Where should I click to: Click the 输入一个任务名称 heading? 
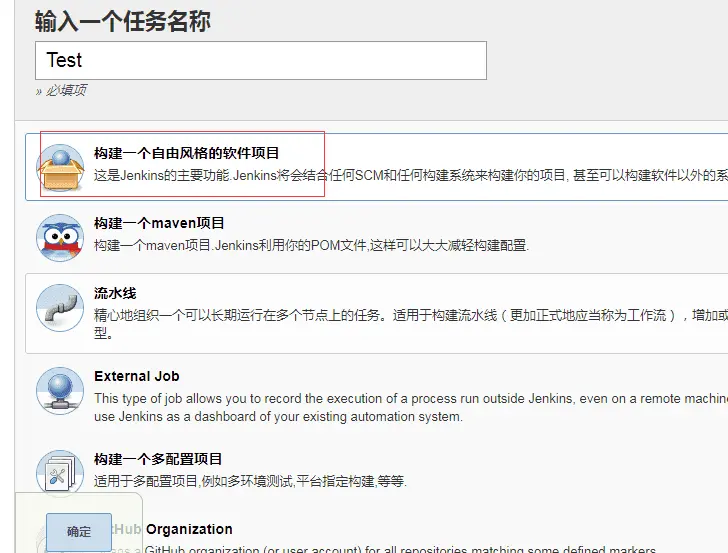tap(123, 21)
